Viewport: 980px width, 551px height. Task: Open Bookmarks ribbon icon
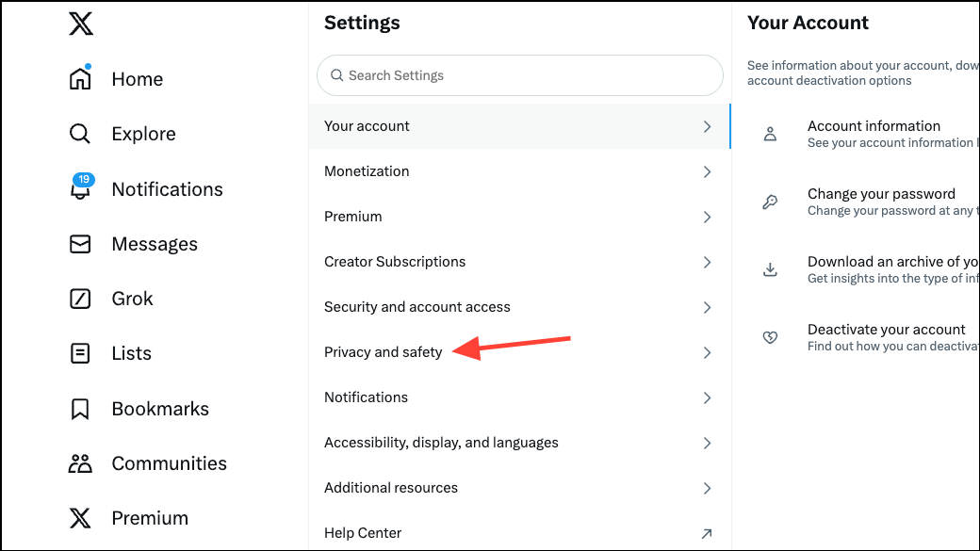point(81,409)
